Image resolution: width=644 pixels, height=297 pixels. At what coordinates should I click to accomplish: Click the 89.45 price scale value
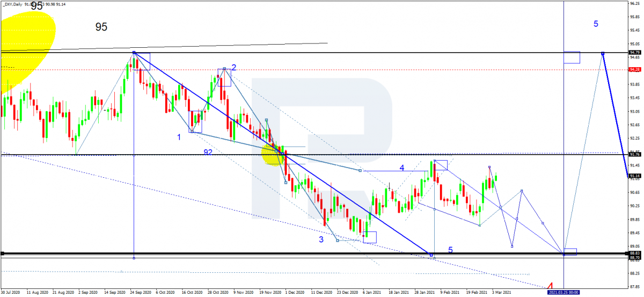pos(634,233)
